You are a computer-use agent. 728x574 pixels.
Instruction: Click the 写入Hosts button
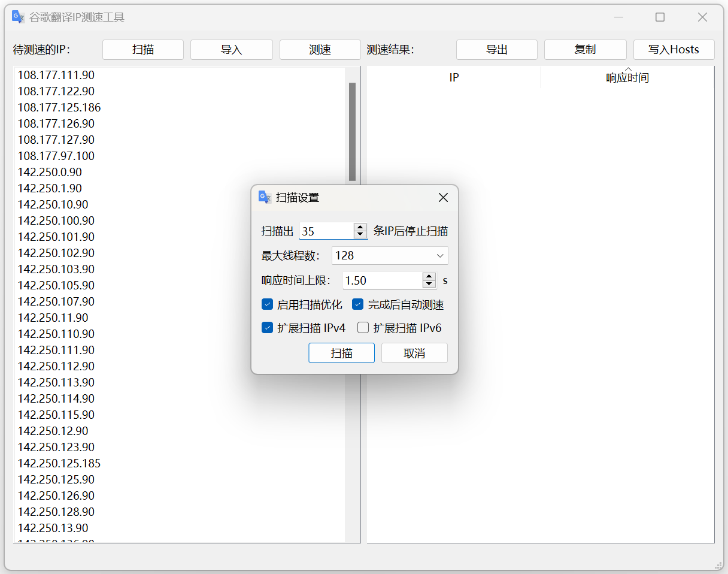tap(674, 50)
